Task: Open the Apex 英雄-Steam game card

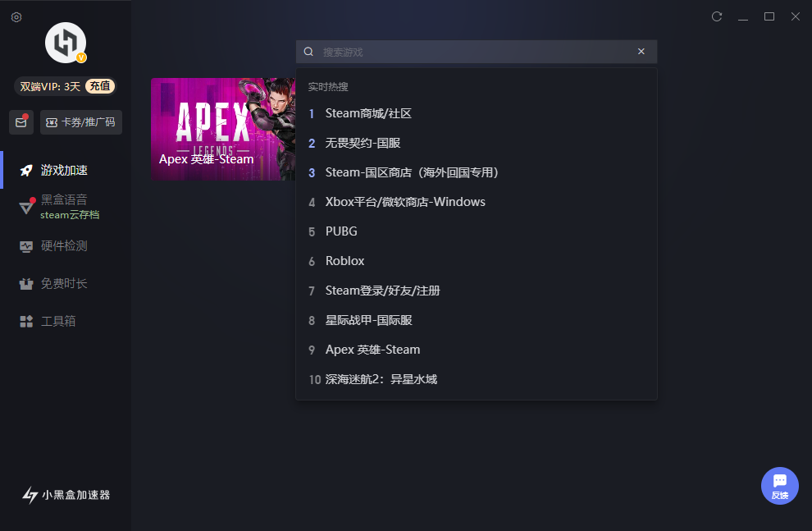Action: pyautogui.click(x=223, y=129)
